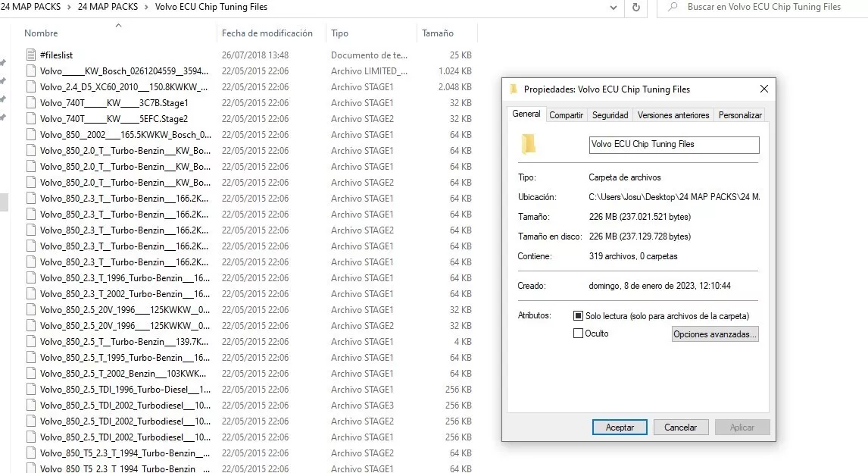The width and height of the screenshot is (868, 473).
Task: Click the Volvo_850_2.5_TDI_1996 file icon
Action: tap(31, 390)
